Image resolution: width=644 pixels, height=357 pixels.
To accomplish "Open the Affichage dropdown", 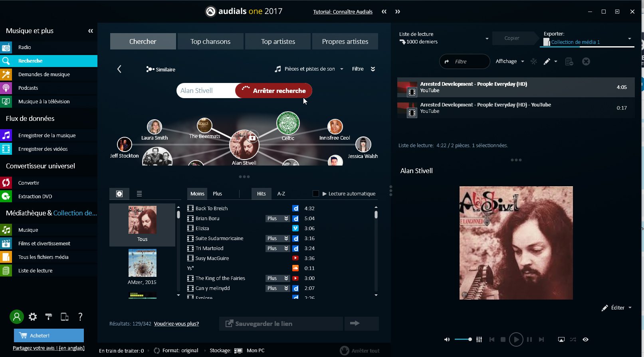I will (509, 61).
